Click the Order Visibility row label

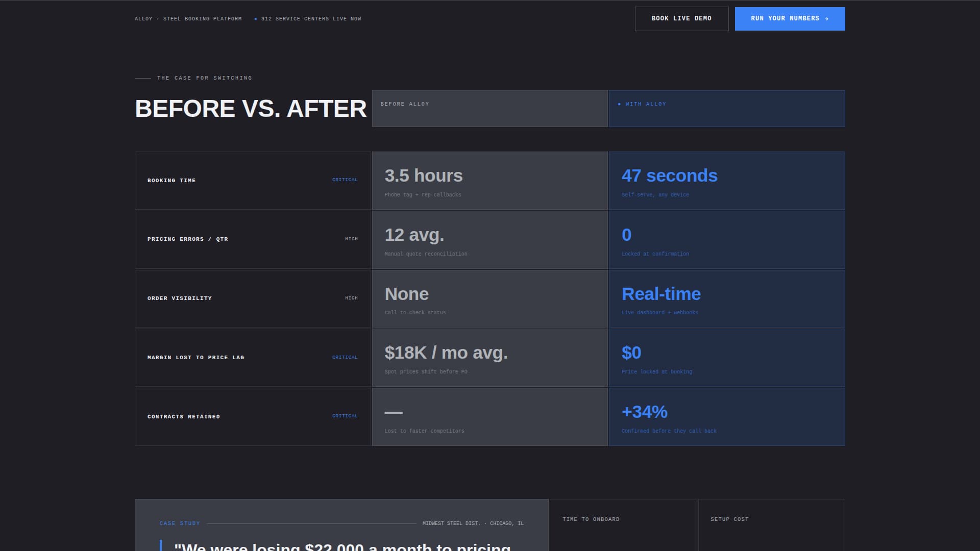[x=180, y=298]
